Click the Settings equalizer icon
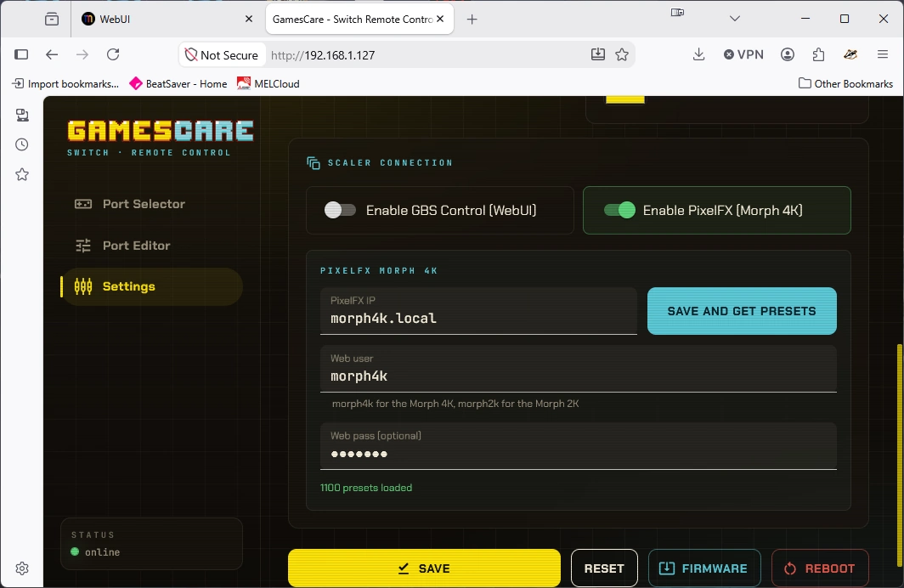Image resolution: width=904 pixels, height=588 pixels. (83, 286)
